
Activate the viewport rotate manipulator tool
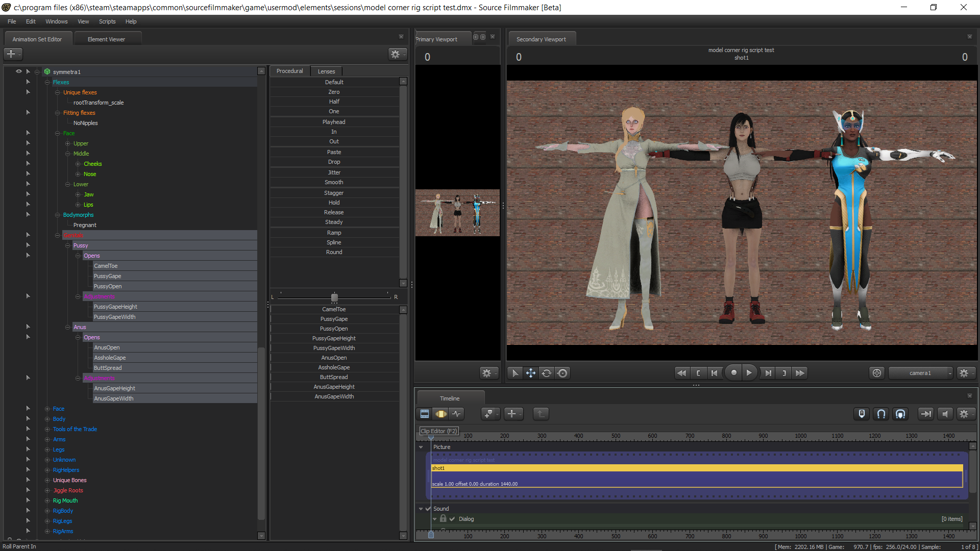(547, 373)
